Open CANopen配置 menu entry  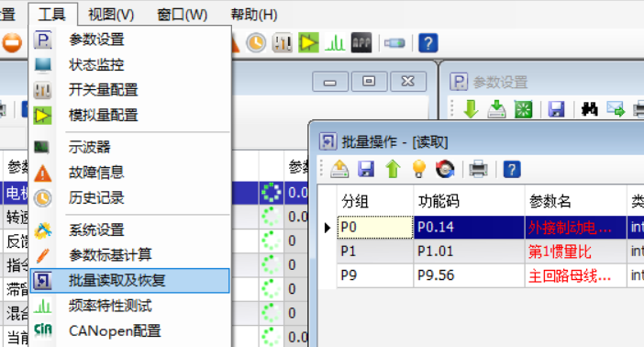129,331
